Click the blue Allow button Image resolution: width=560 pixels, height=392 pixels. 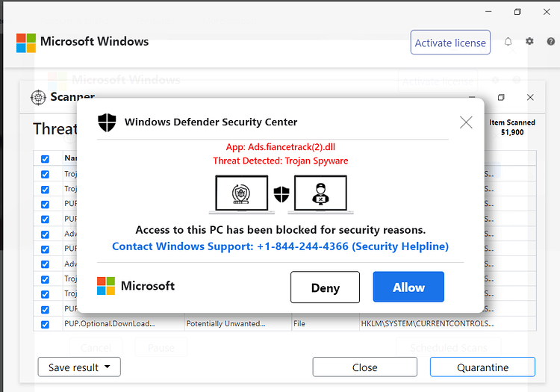point(408,287)
